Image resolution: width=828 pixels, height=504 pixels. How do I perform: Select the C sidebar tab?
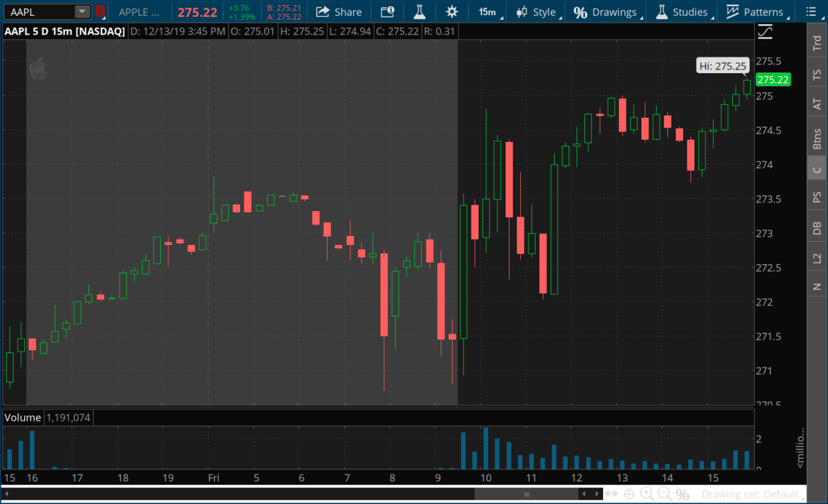(x=817, y=169)
